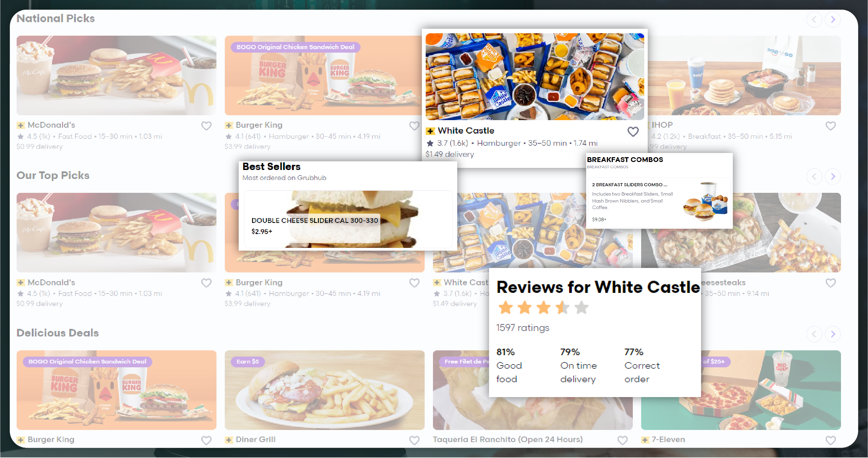Select the National Picks section header
868x458 pixels.
click(x=56, y=18)
